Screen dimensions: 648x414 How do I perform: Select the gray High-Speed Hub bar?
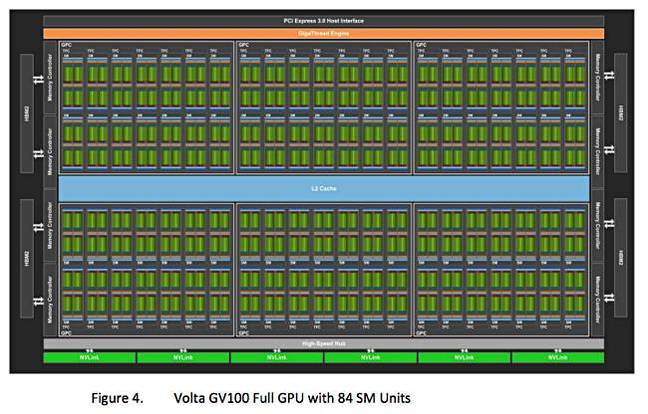click(x=324, y=344)
